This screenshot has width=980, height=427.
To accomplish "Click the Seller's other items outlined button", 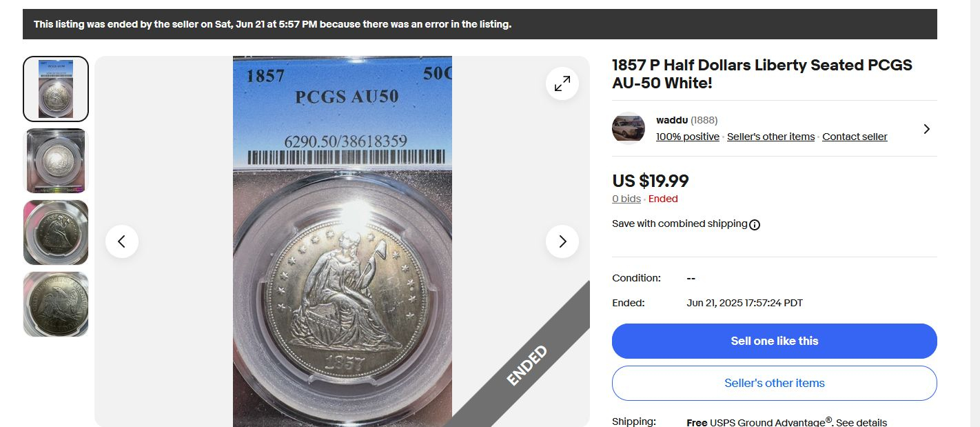I will click(775, 383).
